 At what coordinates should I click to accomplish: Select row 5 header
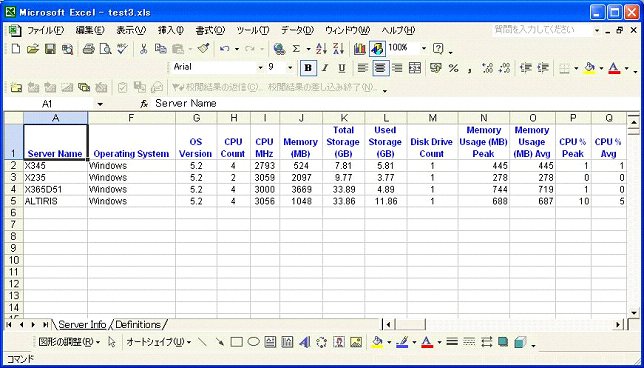(14, 201)
